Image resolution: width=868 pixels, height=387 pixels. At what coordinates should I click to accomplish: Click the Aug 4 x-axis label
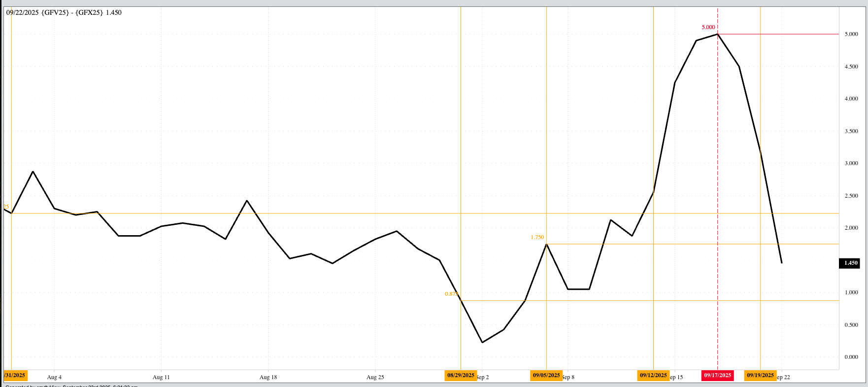[54, 377]
